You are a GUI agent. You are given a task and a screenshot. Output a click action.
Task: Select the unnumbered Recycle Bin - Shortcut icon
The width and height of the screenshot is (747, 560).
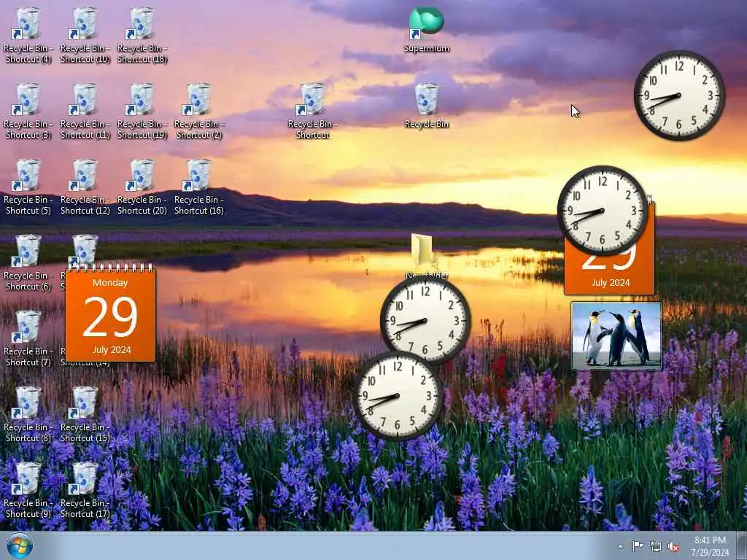pyautogui.click(x=312, y=111)
